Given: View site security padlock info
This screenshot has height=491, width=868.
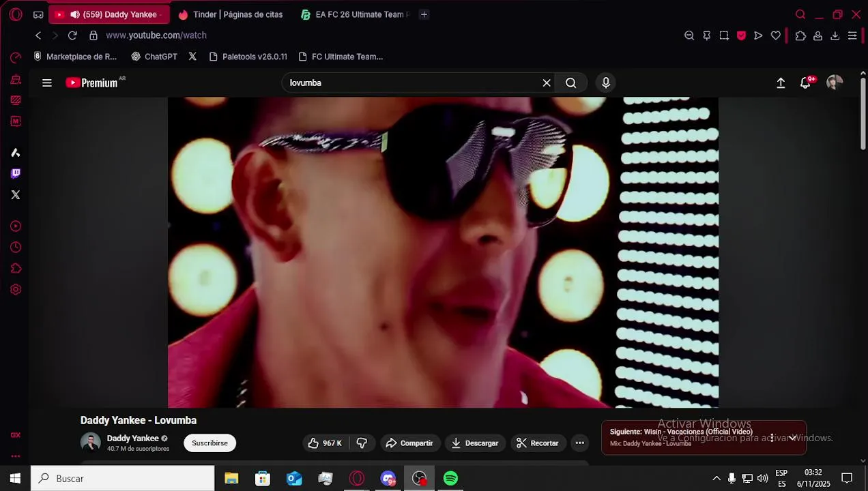Looking at the screenshot, I should pos(93,35).
